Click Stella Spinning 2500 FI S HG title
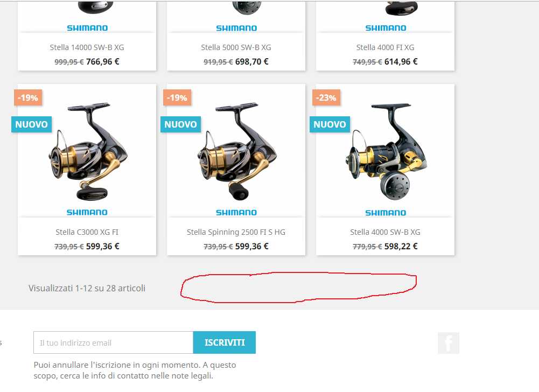Image resolution: width=539 pixels, height=392 pixels. point(236,232)
